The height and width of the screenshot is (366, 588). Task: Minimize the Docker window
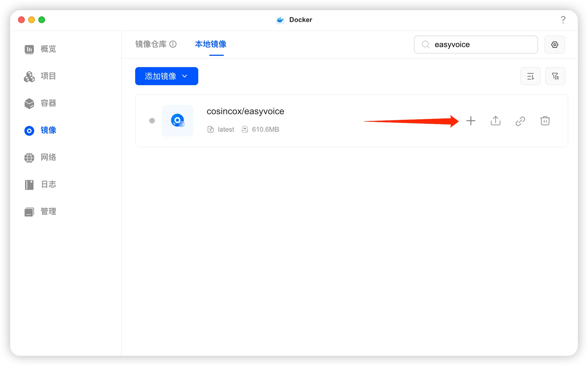click(x=32, y=20)
